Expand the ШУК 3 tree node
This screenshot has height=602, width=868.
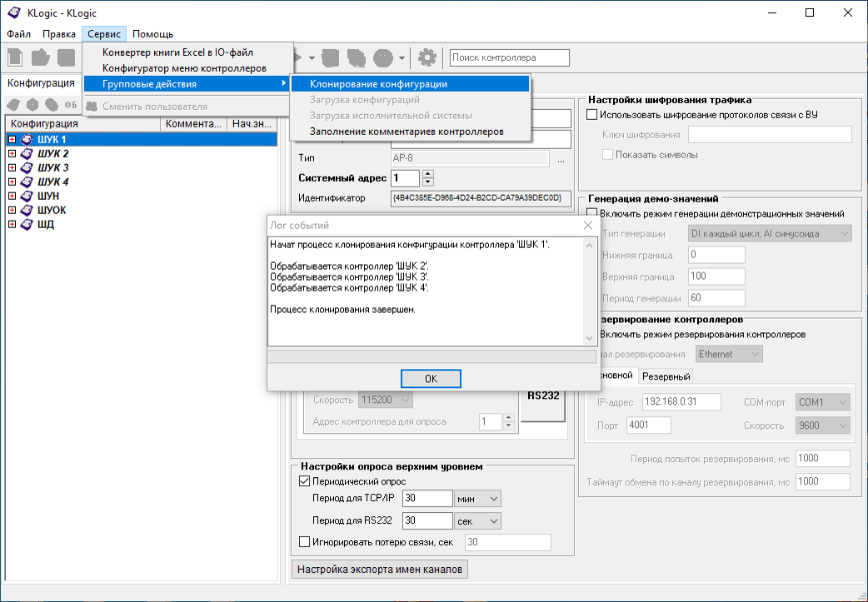click(12, 168)
